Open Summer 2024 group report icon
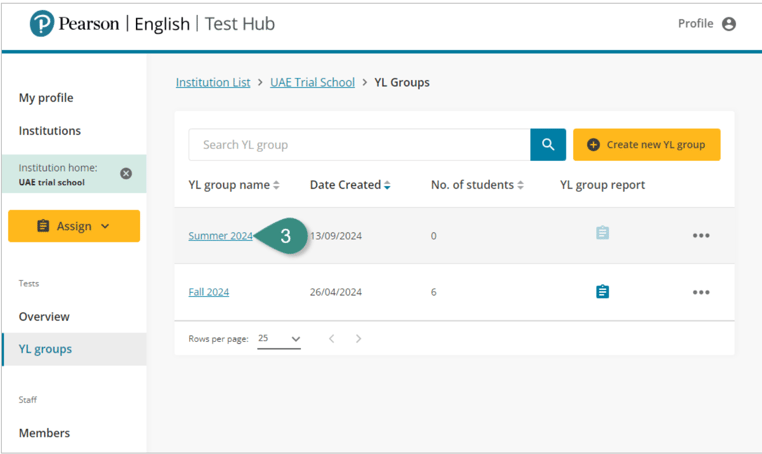762x454 pixels. [602, 233]
